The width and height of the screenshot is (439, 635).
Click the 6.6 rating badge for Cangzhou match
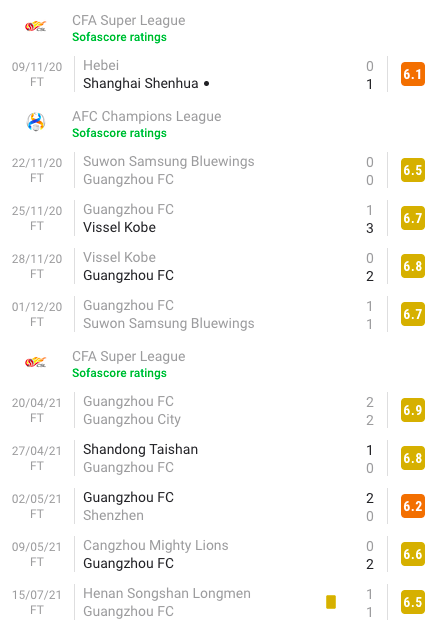[413, 554]
